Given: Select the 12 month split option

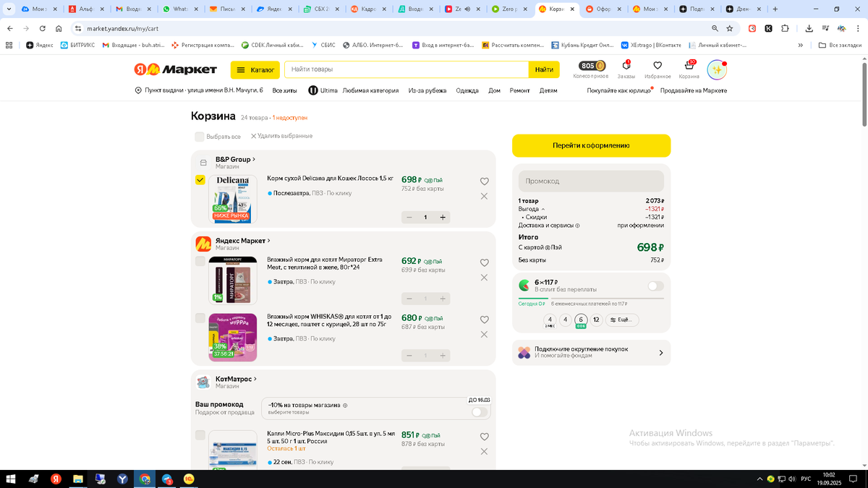Looking at the screenshot, I should (596, 320).
